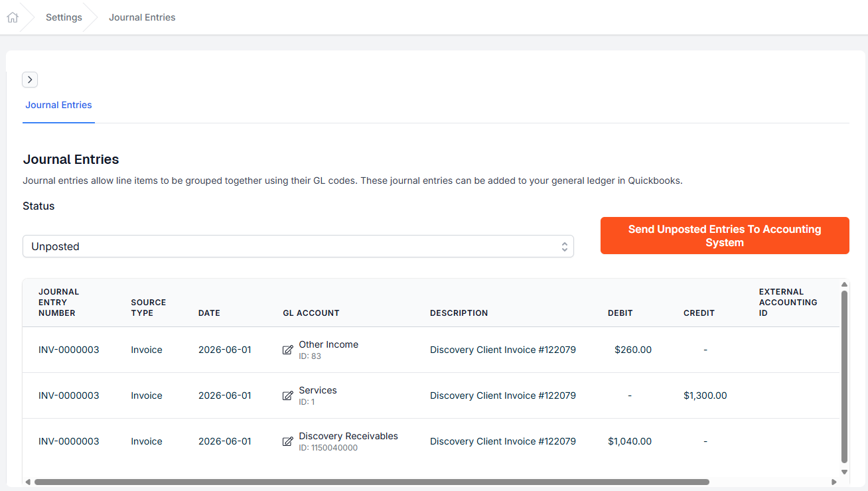Expand the sidebar with chevron button
This screenshot has height=491, width=868.
[30, 80]
